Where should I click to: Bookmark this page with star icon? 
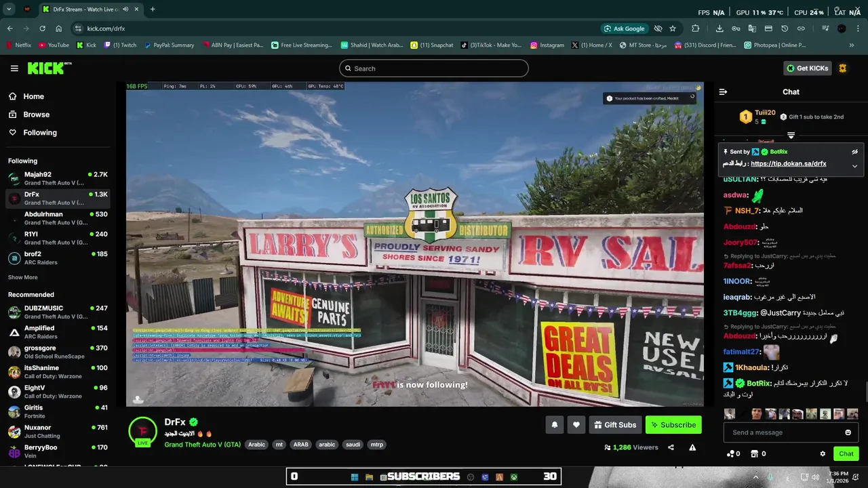point(673,28)
